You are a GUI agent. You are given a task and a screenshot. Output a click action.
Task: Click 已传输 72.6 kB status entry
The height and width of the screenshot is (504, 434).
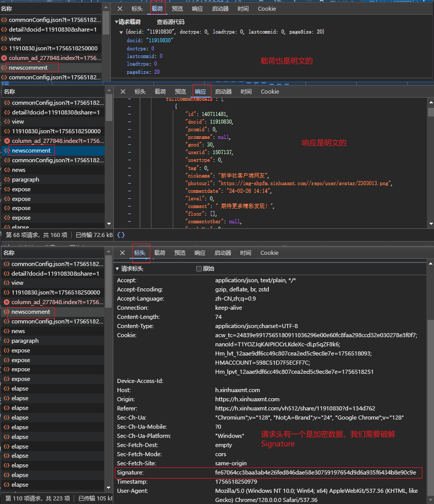pyautogui.click(x=94, y=235)
